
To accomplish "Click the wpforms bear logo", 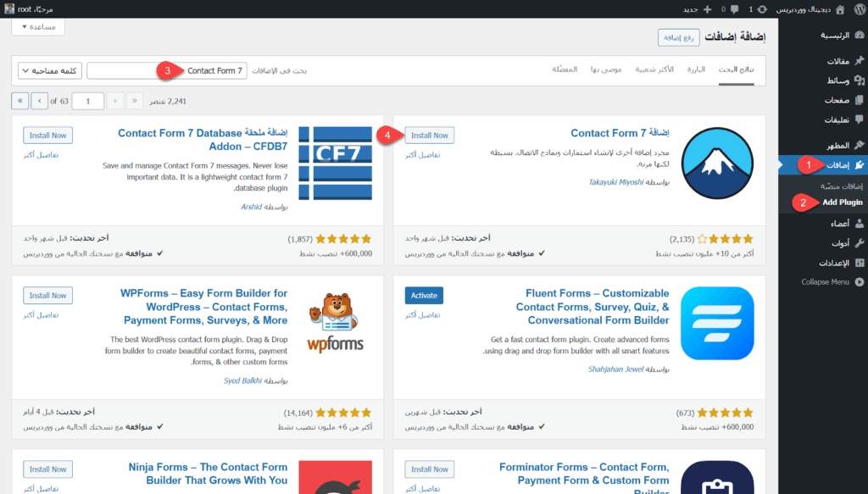I will tap(336, 323).
